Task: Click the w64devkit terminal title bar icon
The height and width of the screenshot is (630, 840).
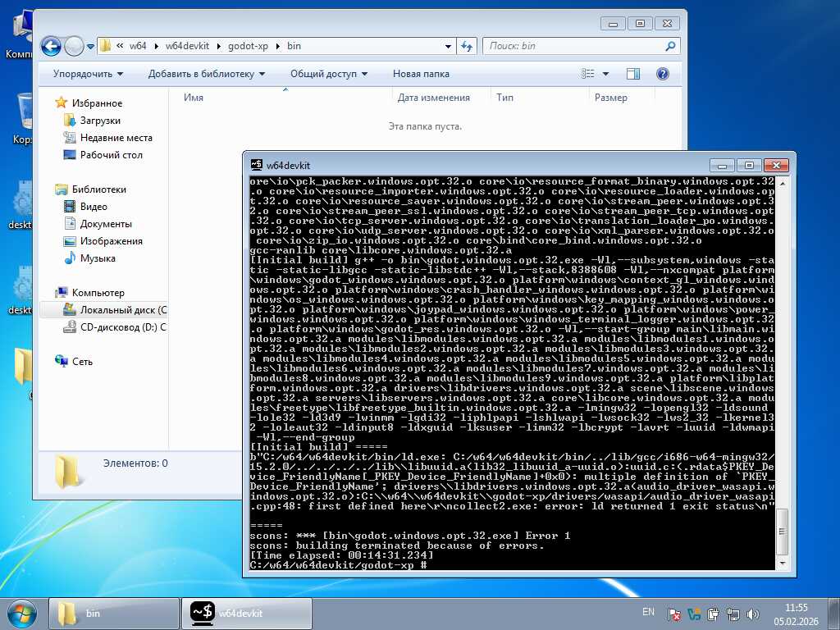Action: (x=257, y=165)
